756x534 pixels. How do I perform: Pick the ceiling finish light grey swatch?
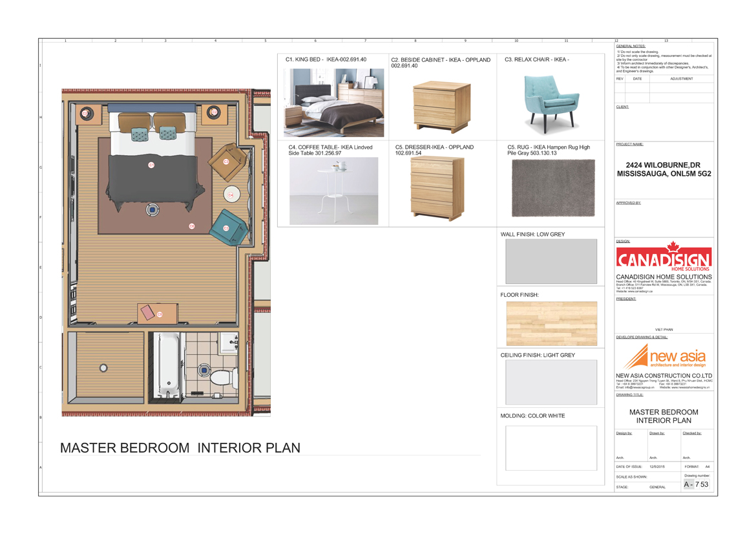pyautogui.click(x=551, y=383)
